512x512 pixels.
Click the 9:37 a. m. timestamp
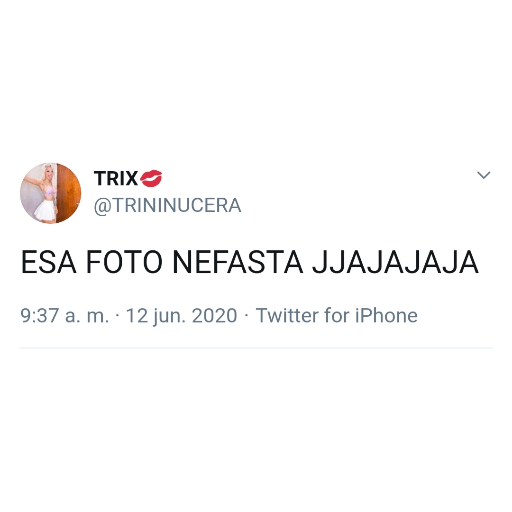[x=64, y=315]
